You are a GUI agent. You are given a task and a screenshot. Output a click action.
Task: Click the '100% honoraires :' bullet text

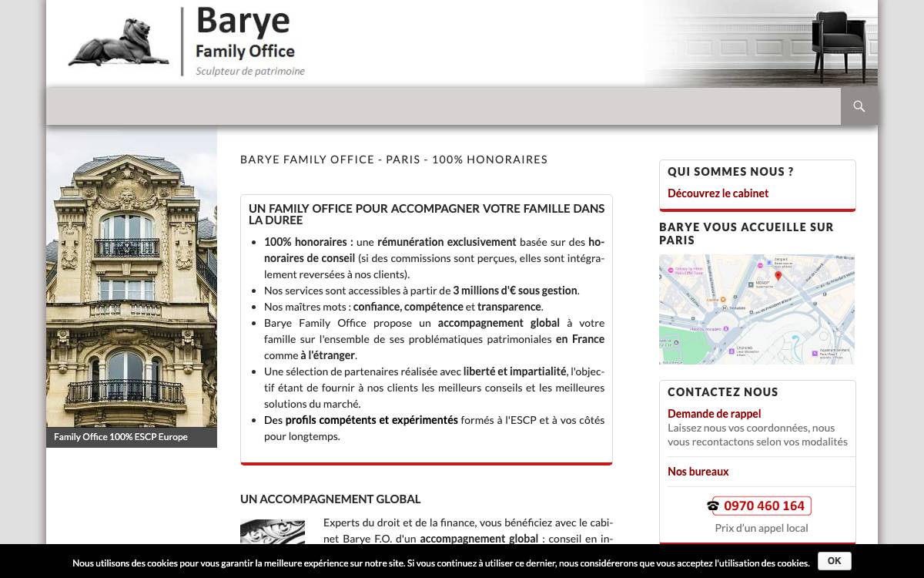(309, 242)
